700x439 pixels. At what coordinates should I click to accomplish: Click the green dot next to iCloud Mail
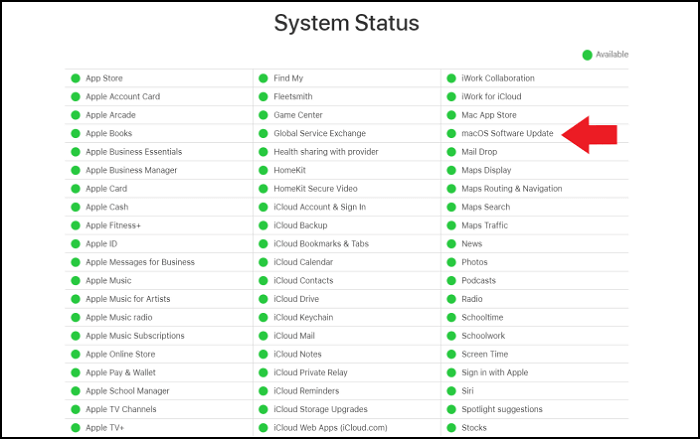(x=263, y=336)
